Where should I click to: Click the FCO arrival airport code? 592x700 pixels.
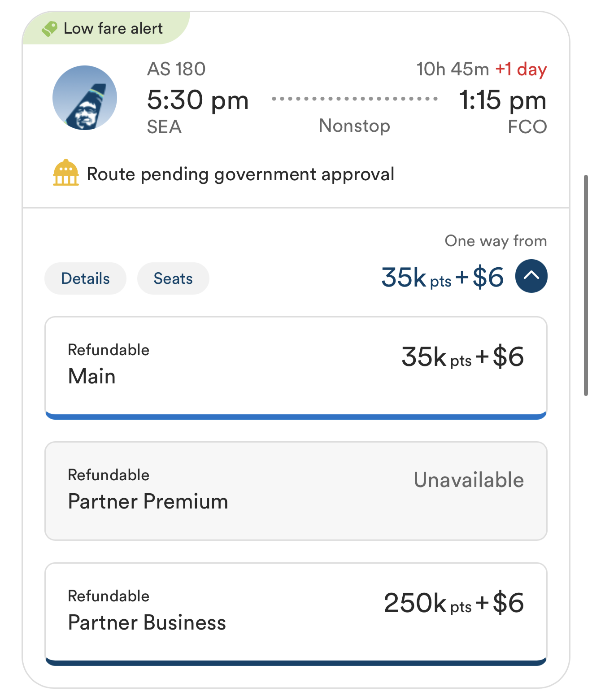[x=527, y=127]
